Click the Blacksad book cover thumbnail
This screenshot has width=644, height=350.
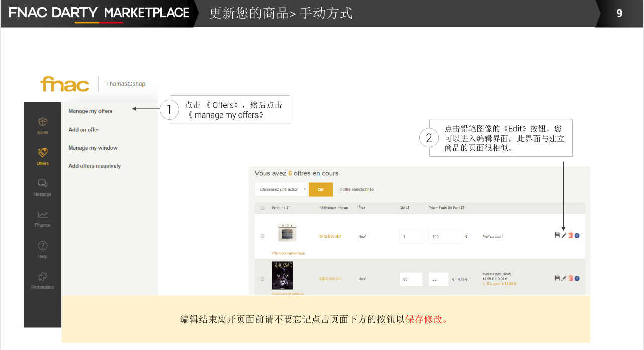point(282,275)
